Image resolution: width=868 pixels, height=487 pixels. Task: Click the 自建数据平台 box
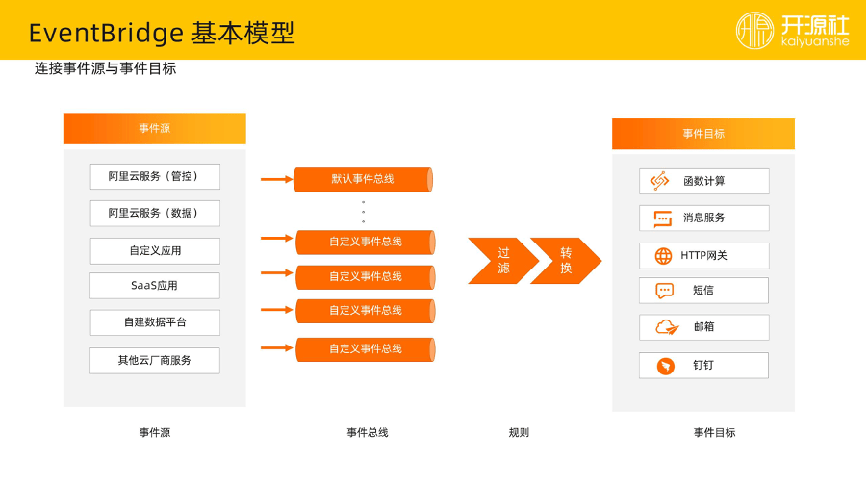coord(155,322)
